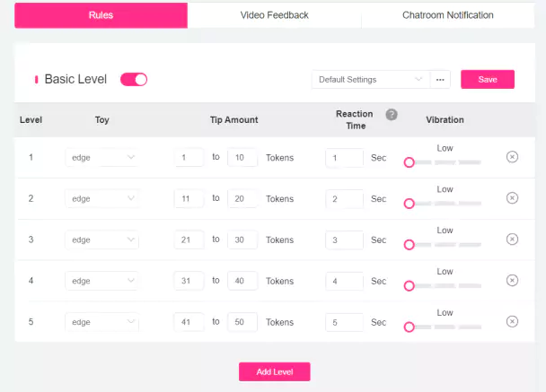Toggle the Basic Level switch off
Image resolution: width=546 pixels, height=392 pixels.
(x=134, y=79)
